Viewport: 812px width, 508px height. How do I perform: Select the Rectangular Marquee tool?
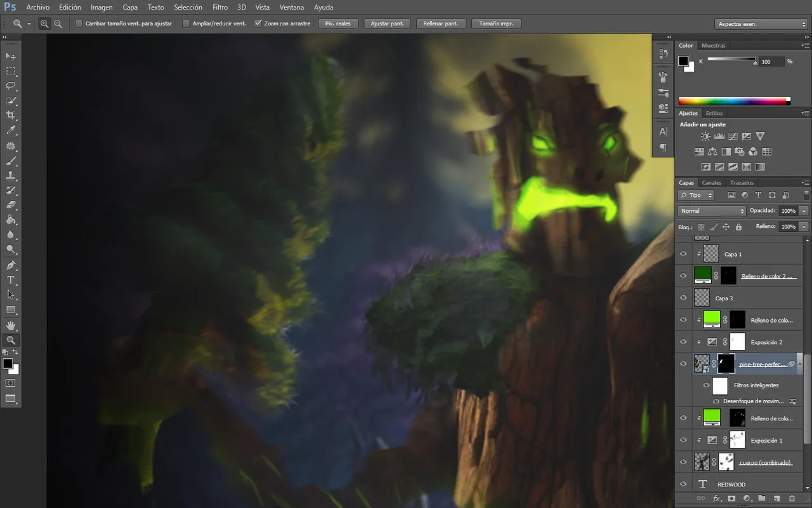pos(11,71)
